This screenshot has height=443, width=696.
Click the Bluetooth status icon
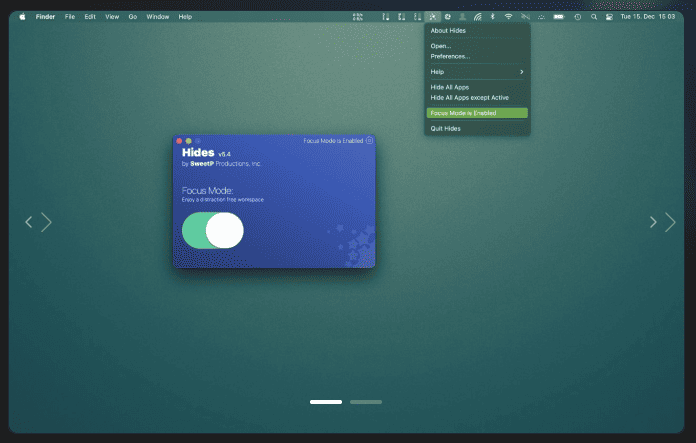tap(493, 16)
